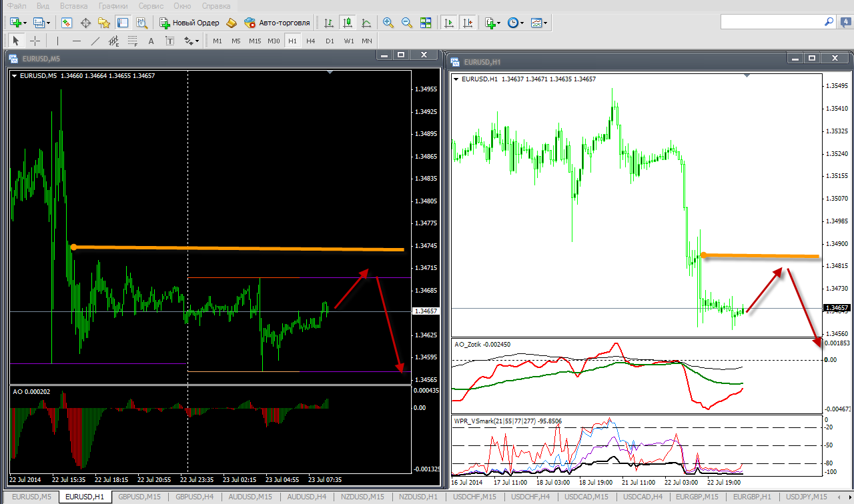This screenshot has width=854, height=504.
Task: Launch MetaEditor from the yellow book icon
Action: [x=232, y=23]
